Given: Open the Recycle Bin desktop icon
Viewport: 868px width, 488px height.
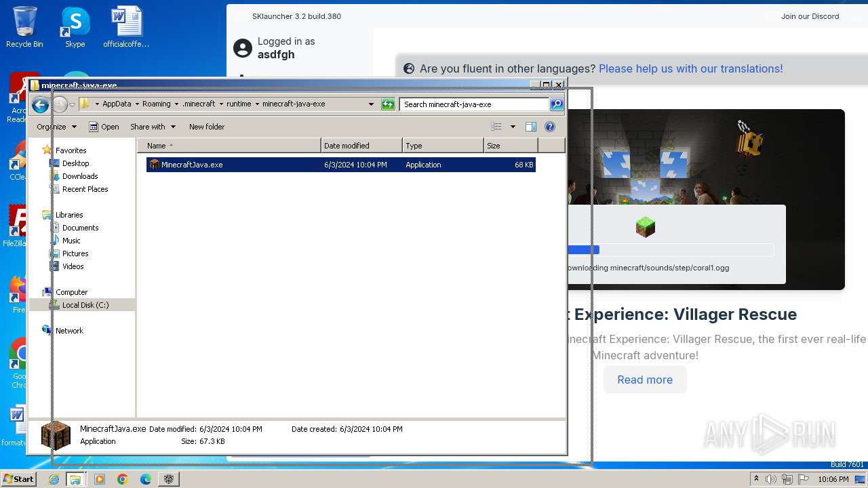Looking at the screenshot, I should [x=24, y=28].
